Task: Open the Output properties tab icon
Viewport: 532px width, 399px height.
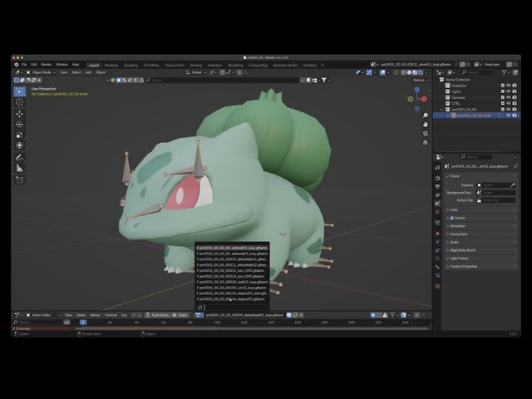Action: click(x=437, y=187)
